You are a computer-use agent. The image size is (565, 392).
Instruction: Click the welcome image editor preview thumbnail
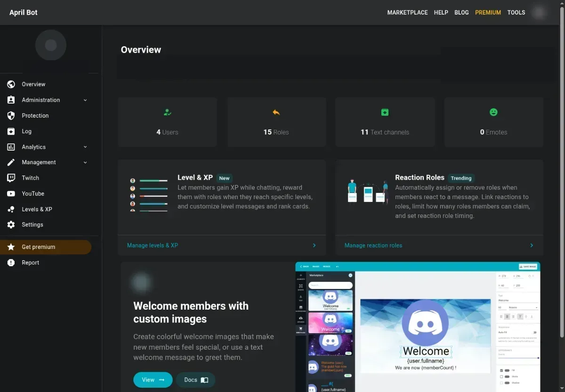[x=418, y=327]
